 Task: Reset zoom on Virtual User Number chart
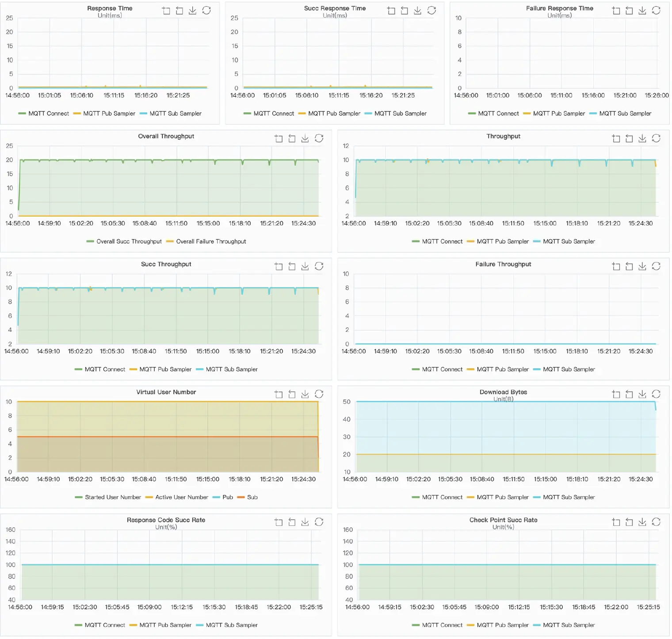pyautogui.click(x=292, y=394)
